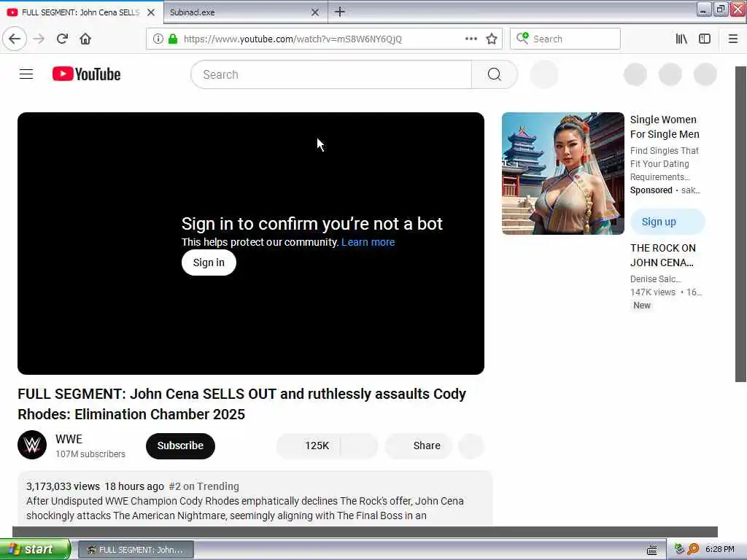
Task: Click the on-screen keyboard tray icon
Action: pos(651,550)
